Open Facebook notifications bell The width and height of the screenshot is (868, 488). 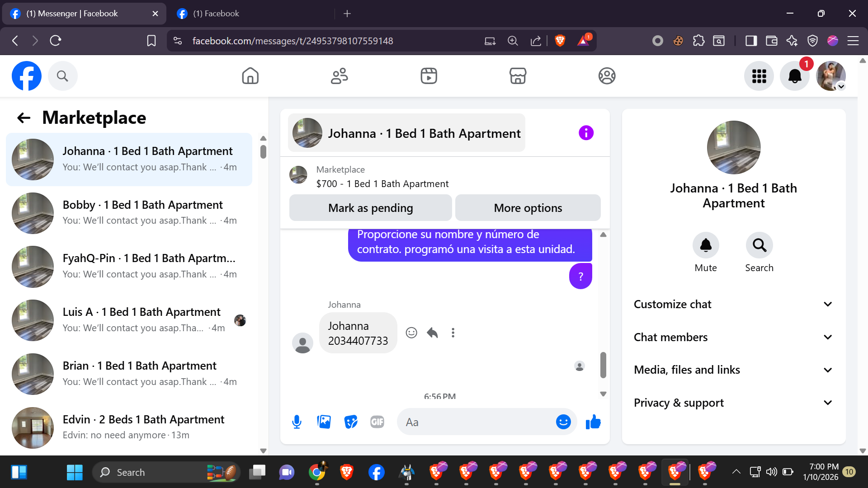(795, 76)
